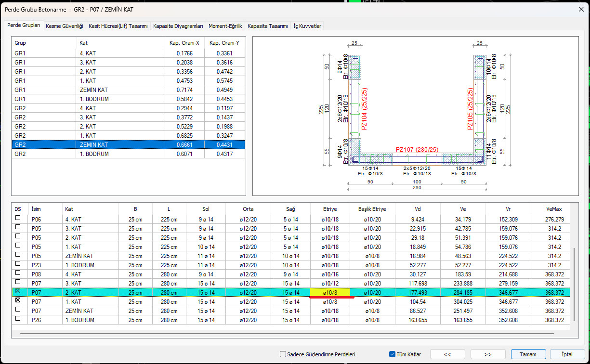Cancel with the İptal button
This screenshot has height=364, width=590.
[x=567, y=354]
